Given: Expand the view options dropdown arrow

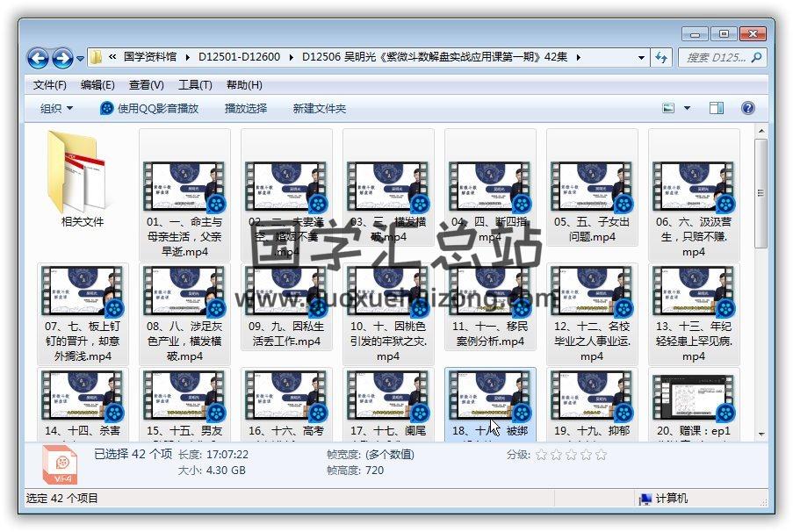Looking at the screenshot, I should point(687,108).
